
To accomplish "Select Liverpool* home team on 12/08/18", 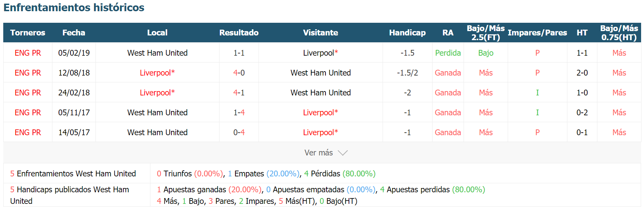I will coord(157,73).
